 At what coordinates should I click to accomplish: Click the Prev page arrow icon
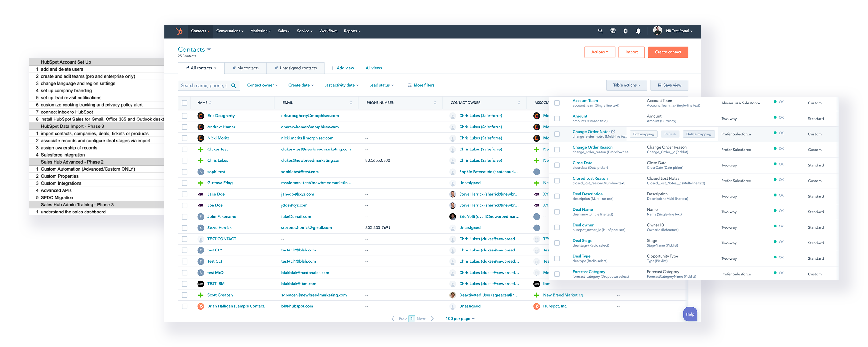(x=393, y=319)
